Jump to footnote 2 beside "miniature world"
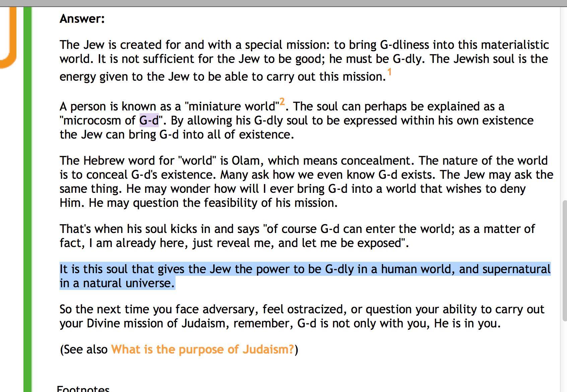 point(282,101)
